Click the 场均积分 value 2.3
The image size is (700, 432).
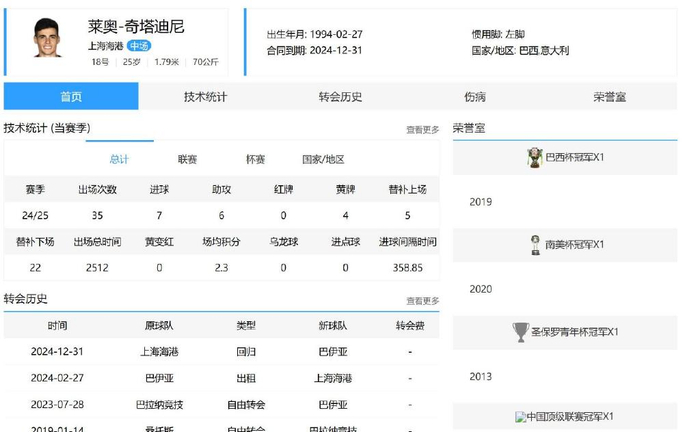click(x=221, y=268)
